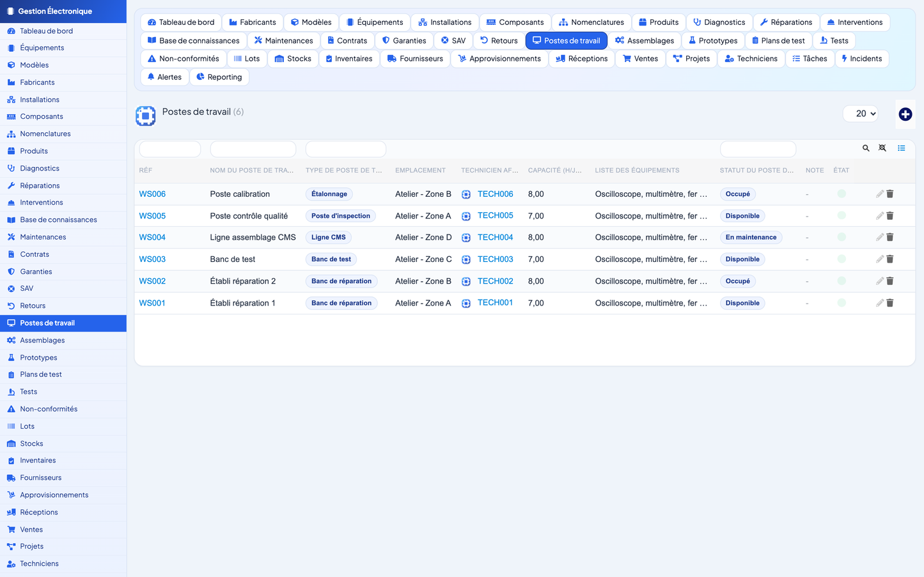
Task: Edit row WS002 with the pencil icon
Action: [880, 281]
